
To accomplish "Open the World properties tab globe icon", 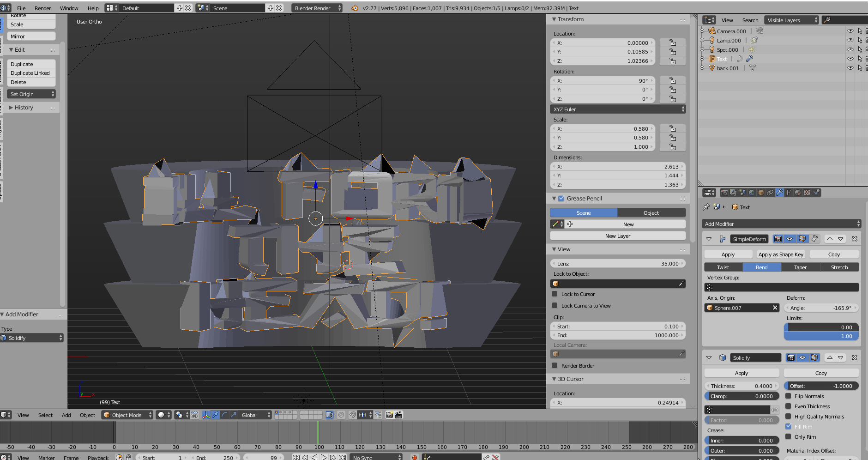I will coord(752,193).
